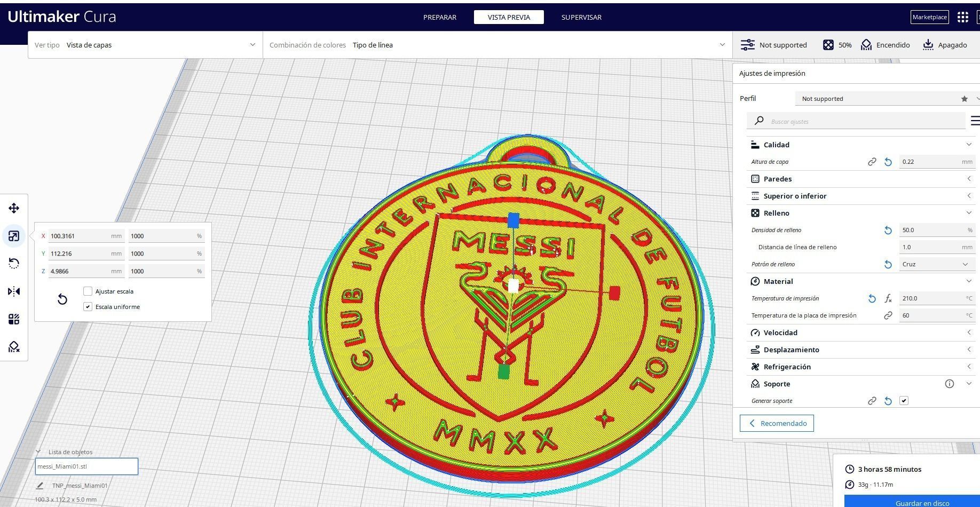The height and width of the screenshot is (507, 980).
Task: Switch to the SUPERVISAR tab
Action: tap(581, 17)
